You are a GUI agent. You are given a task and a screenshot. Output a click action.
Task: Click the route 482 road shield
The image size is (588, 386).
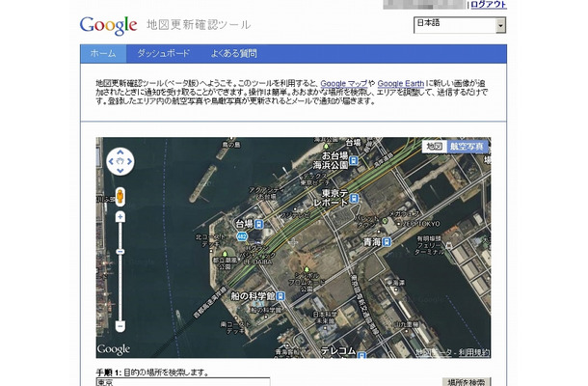coord(242,237)
